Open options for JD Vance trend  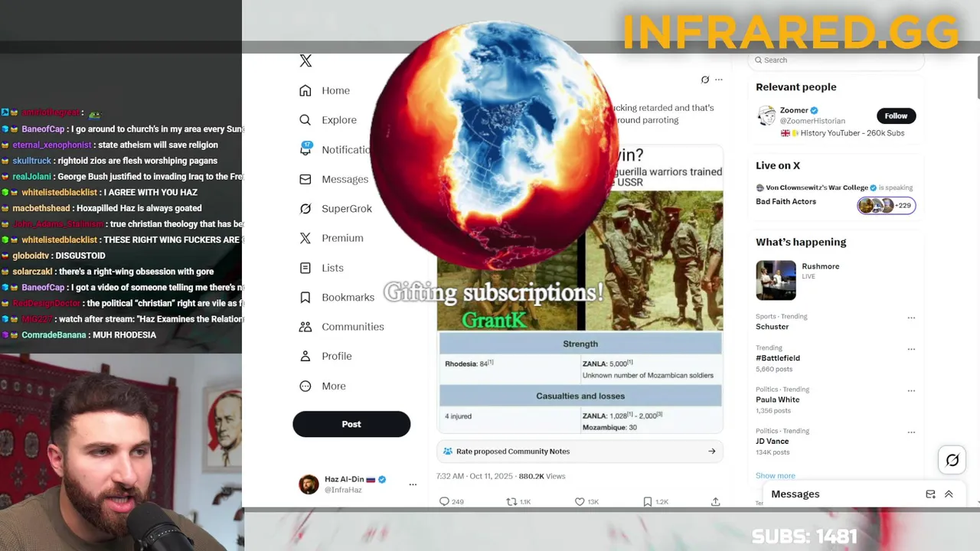click(x=911, y=432)
